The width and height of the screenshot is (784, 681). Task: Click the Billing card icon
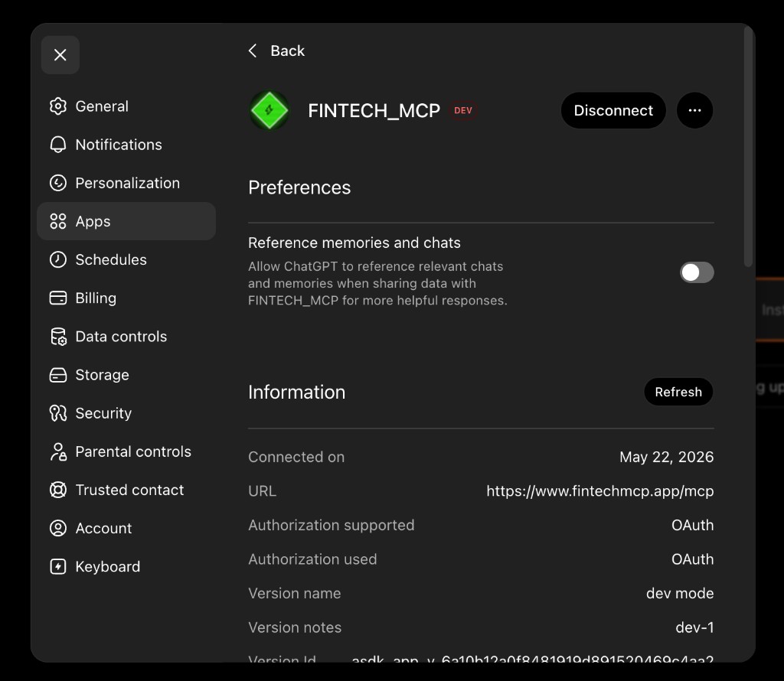point(58,298)
